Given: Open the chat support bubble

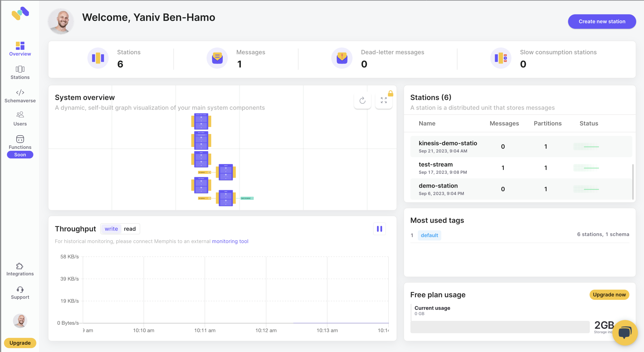Looking at the screenshot, I should (625, 333).
